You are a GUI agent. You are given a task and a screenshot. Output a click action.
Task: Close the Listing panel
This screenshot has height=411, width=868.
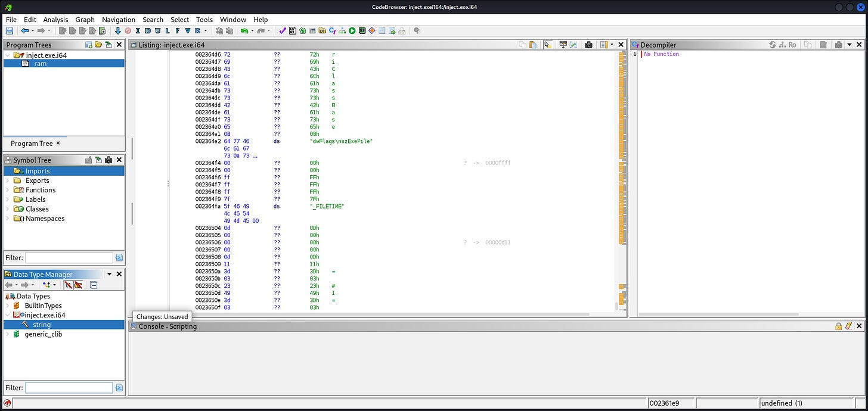click(x=621, y=45)
